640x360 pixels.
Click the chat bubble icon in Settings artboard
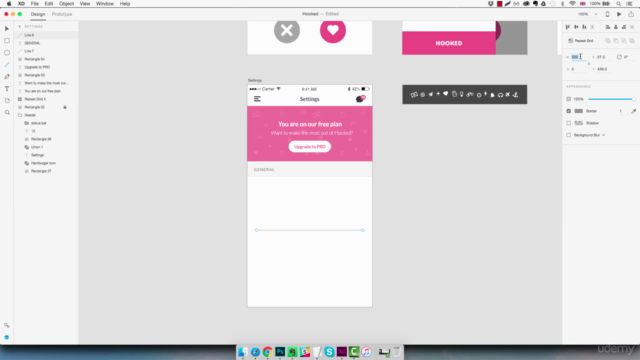pyautogui.click(x=360, y=99)
